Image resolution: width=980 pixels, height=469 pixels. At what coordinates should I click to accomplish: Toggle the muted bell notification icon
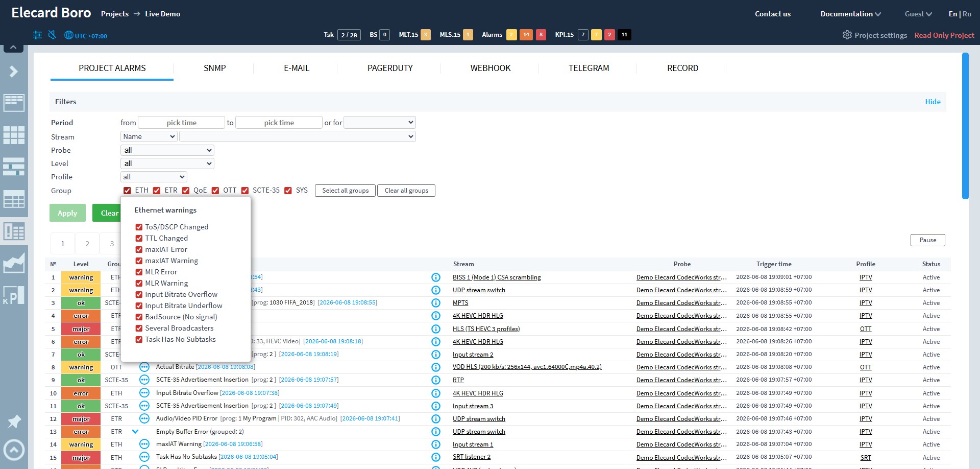(52, 35)
